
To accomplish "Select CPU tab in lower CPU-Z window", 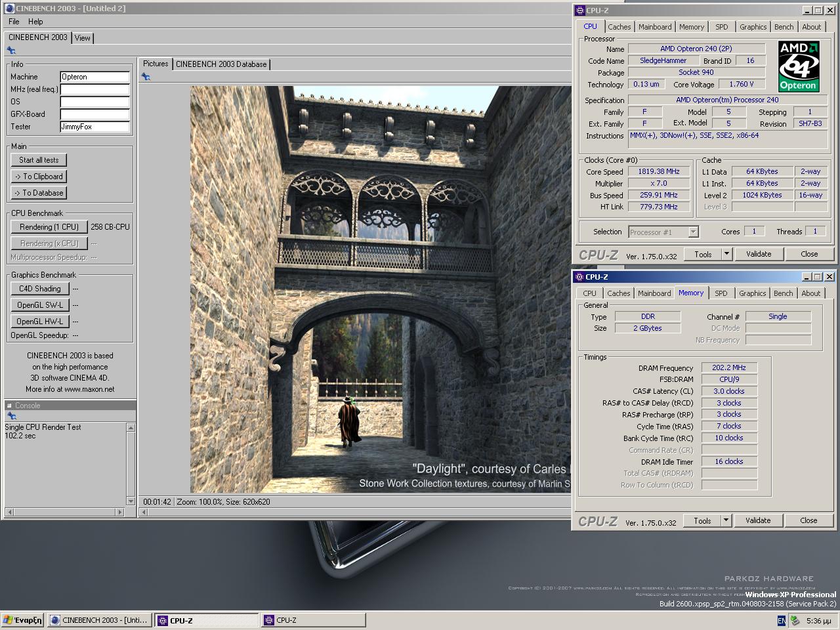I will pyautogui.click(x=590, y=293).
